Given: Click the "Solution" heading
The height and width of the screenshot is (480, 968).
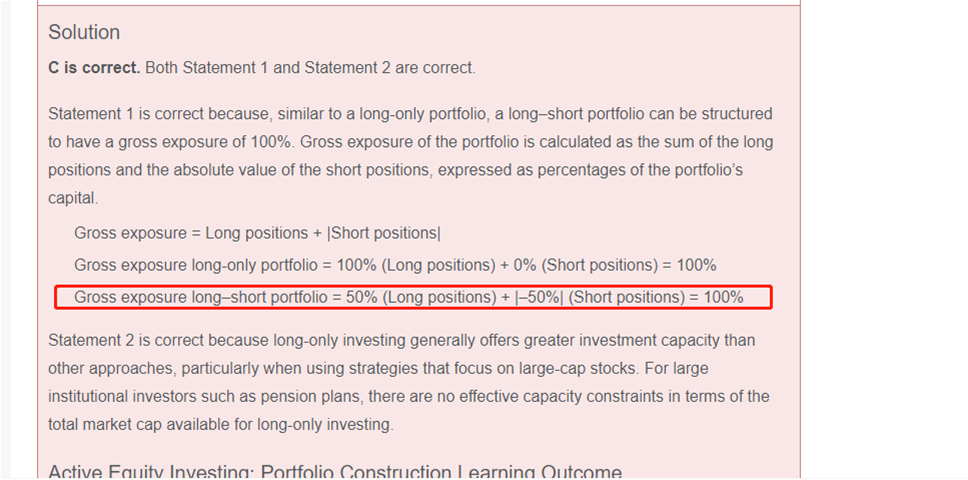Looking at the screenshot, I should [x=84, y=33].
